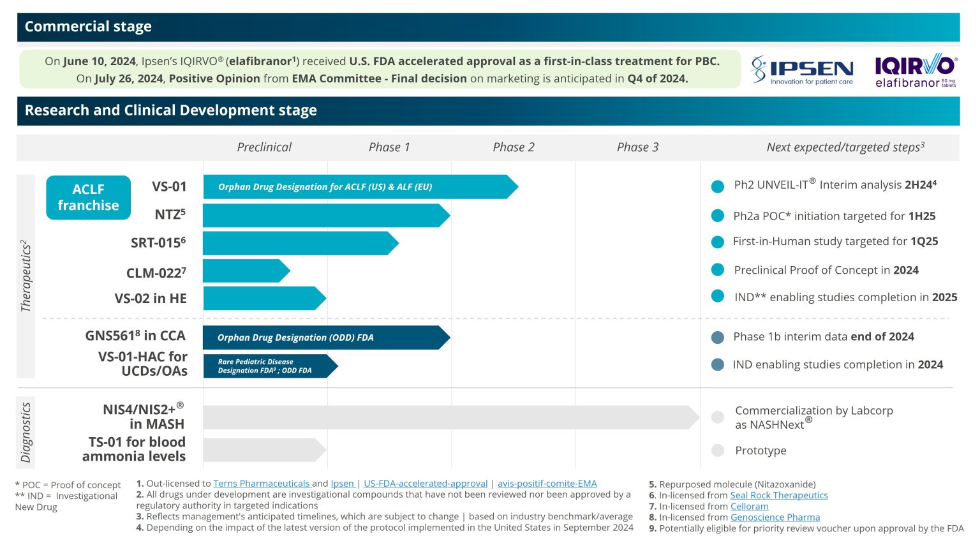Click the Rare Pediatric Disease Designation bar
Image resolution: width=980 pixels, height=550 pixels.
pos(268,366)
